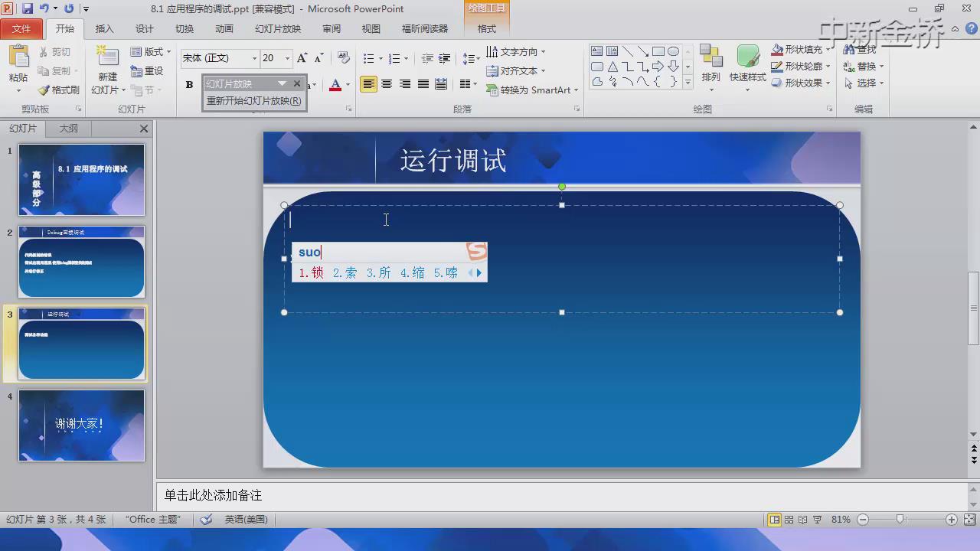Switch to the 动画 Animations tab

(224, 29)
